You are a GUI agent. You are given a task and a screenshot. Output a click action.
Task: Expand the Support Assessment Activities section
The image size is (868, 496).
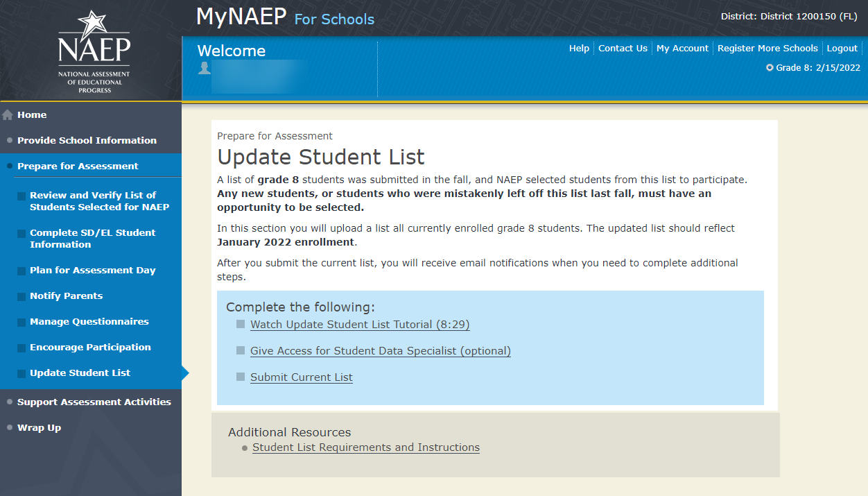tap(94, 402)
